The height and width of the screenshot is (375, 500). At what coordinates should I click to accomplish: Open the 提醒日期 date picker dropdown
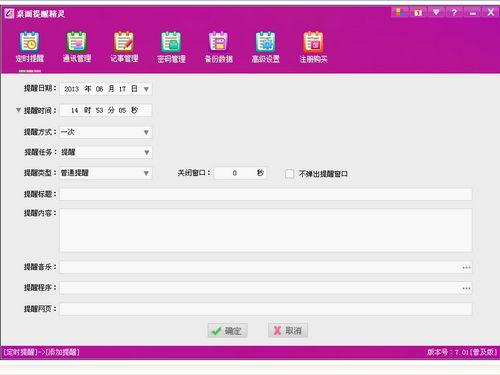[x=146, y=89]
